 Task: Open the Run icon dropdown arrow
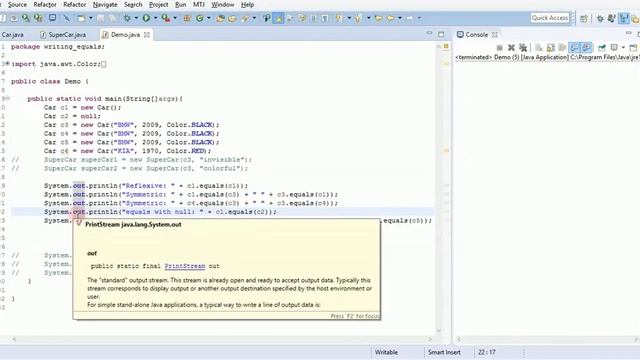coord(155,18)
